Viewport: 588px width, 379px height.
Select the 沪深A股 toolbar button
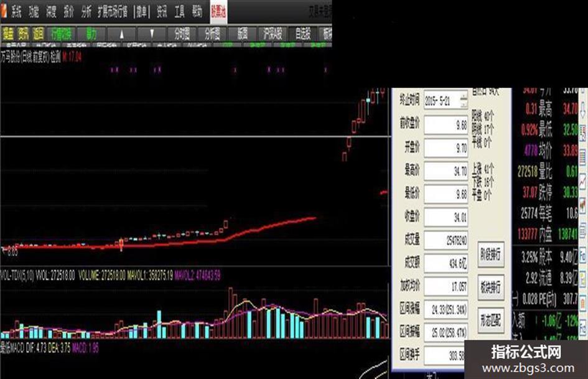pyautogui.click(x=273, y=34)
